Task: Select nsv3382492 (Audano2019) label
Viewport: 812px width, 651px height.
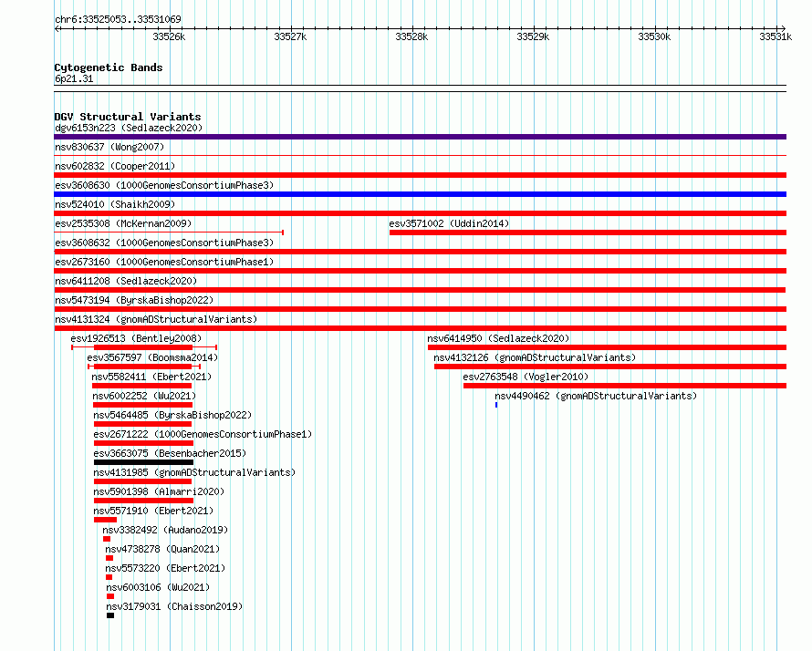Action: click(165, 530)
